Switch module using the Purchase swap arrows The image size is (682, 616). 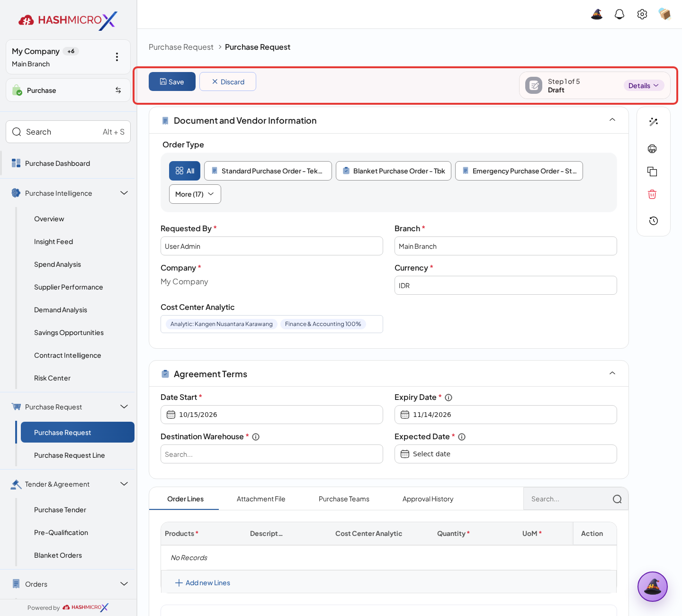point(118,90)
